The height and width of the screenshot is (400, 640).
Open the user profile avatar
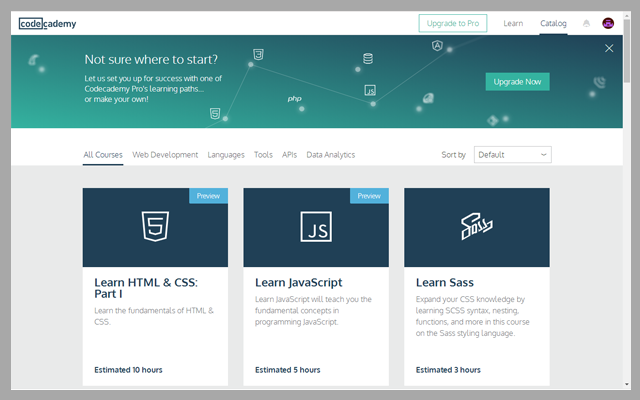(x=608, y=23)
